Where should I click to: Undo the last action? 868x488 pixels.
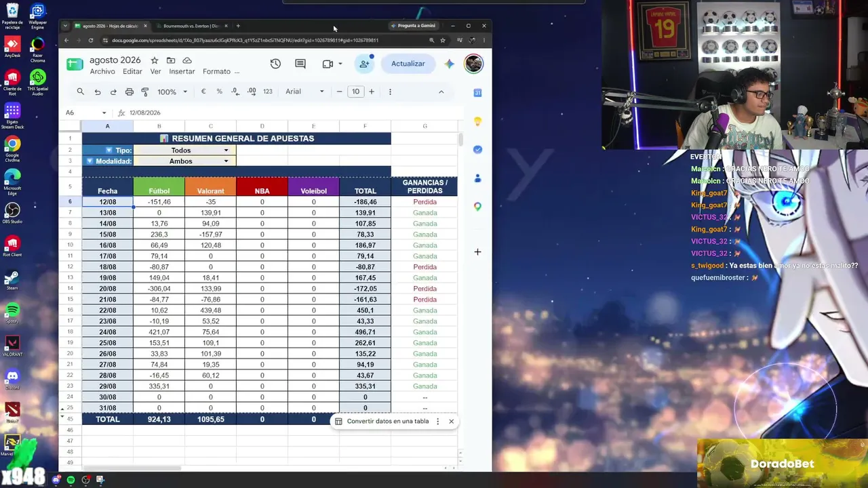pyautogui.click(x=98, y=91)
